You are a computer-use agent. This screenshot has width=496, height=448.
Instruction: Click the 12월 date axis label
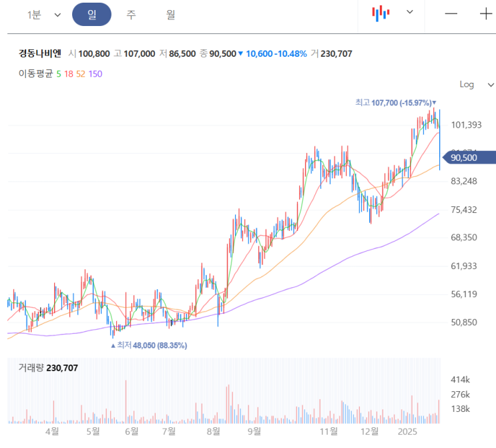pyautogui.click(x=369, y=431)
